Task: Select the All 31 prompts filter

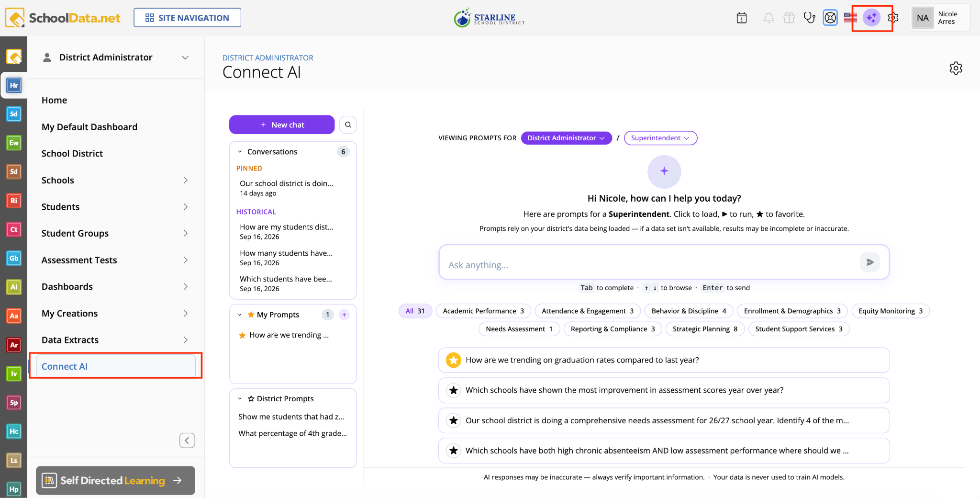Action: 415,311
